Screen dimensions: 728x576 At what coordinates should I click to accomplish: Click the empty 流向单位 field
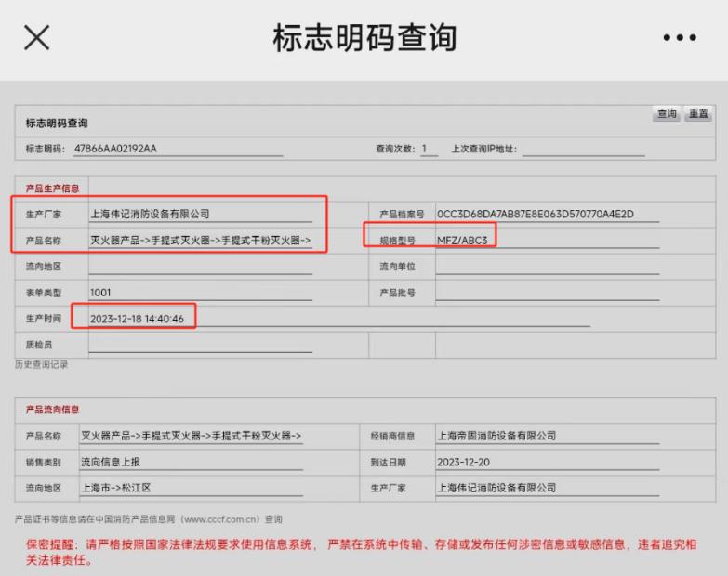548,267
